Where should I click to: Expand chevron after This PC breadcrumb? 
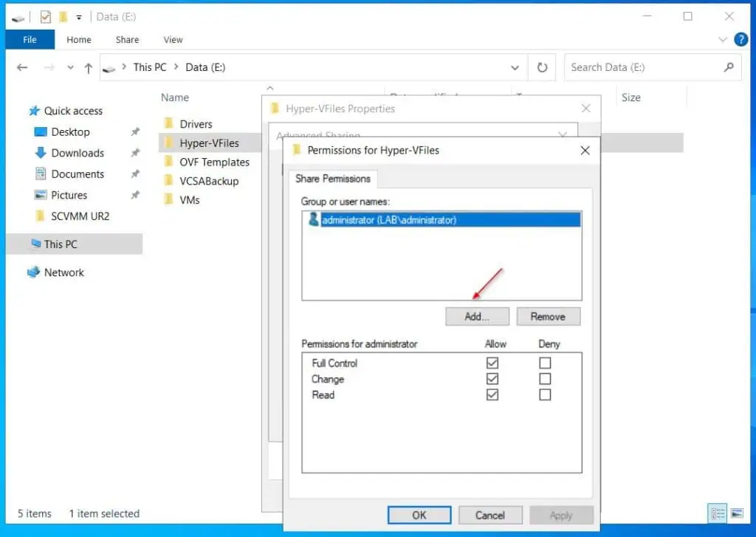(x=176, y=67)
